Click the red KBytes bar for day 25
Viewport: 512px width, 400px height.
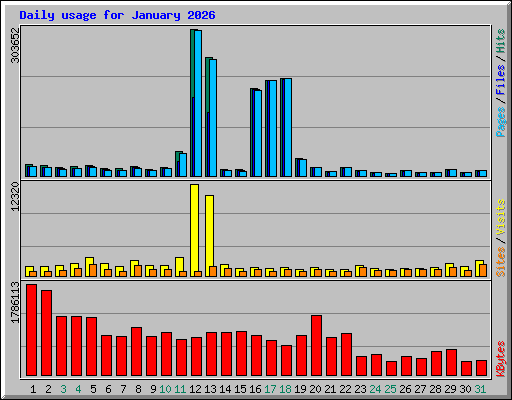pyautogui.click(x=392, y=368)
